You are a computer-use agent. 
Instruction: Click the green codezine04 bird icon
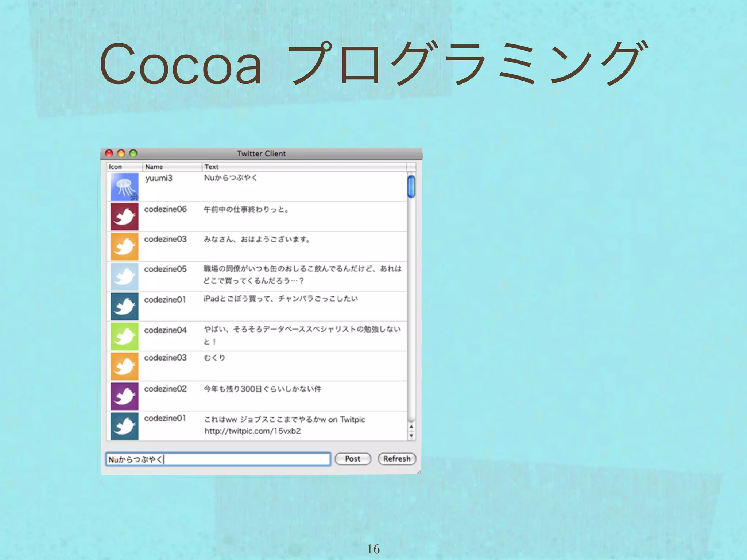coord(124,336)
